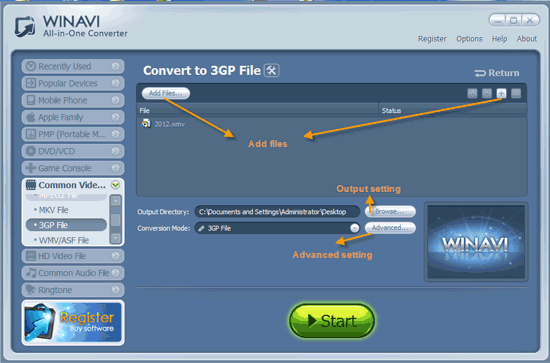Click the WINAVI preview thumbnail
The height and width of the screenshot is (363, 550).
(476, 242)
